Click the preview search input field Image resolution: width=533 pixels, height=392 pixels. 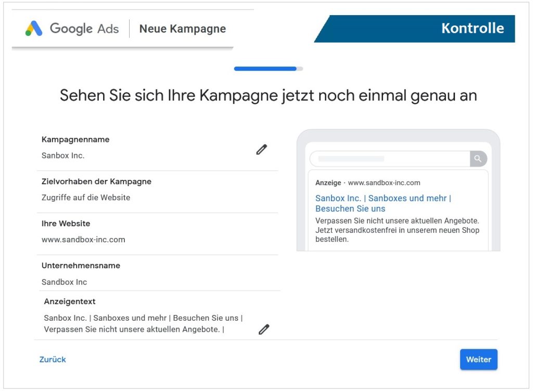(x=390, y=159)
